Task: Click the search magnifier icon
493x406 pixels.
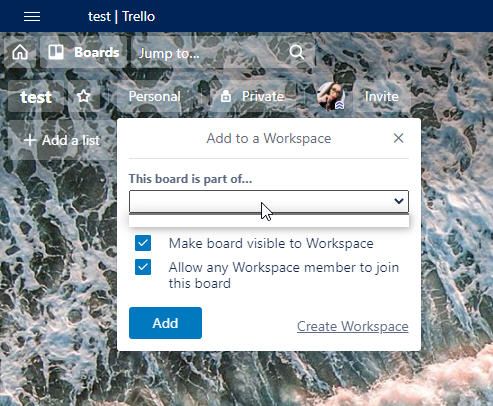Action: pos(296,52)
